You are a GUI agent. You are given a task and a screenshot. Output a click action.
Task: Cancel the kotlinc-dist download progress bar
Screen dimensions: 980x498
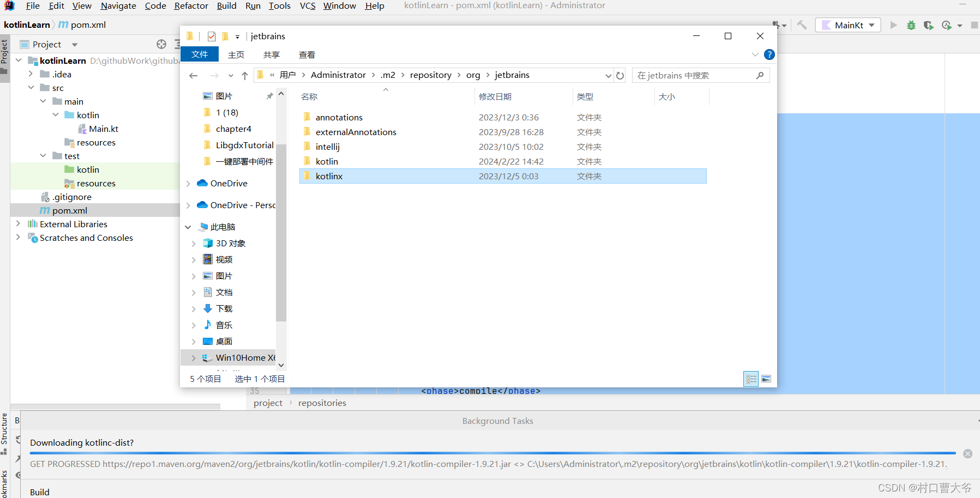[x=968, y=453]
